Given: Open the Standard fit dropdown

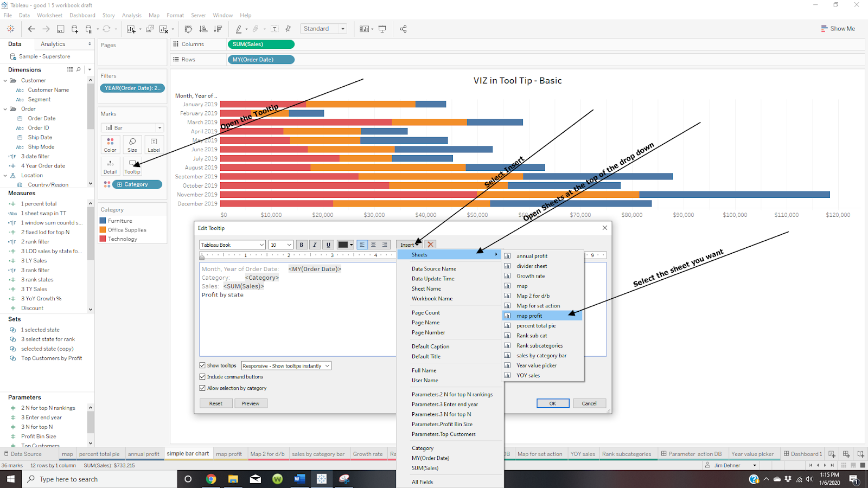Looking at the screenshot, I should click(342, 28).
